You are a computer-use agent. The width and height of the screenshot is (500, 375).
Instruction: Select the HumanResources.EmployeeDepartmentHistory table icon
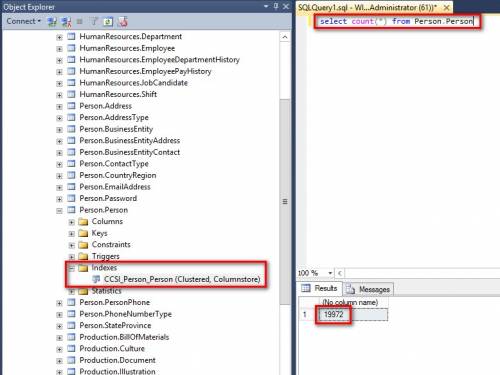click(71, 60)
